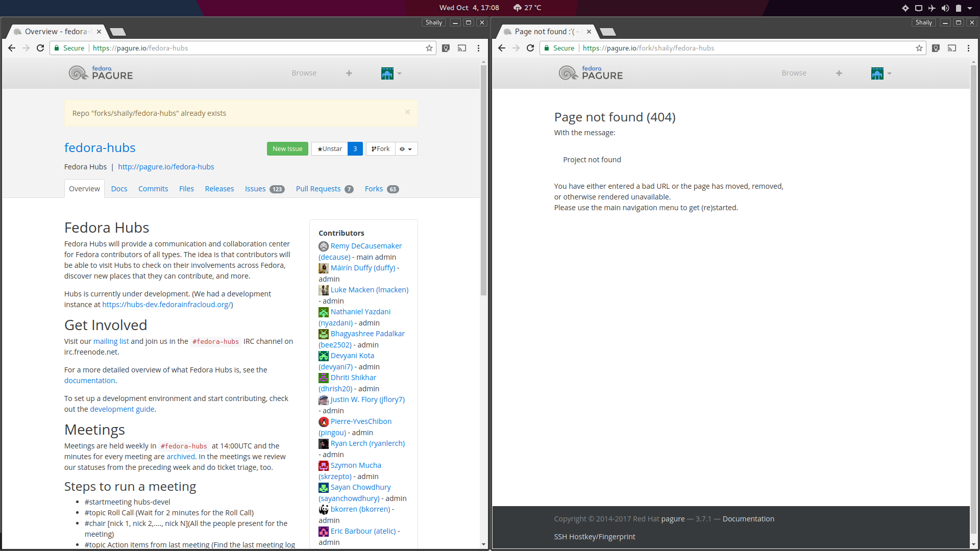Click Remy DeCausemaker's avatar icon

click(x=324, y=246)
